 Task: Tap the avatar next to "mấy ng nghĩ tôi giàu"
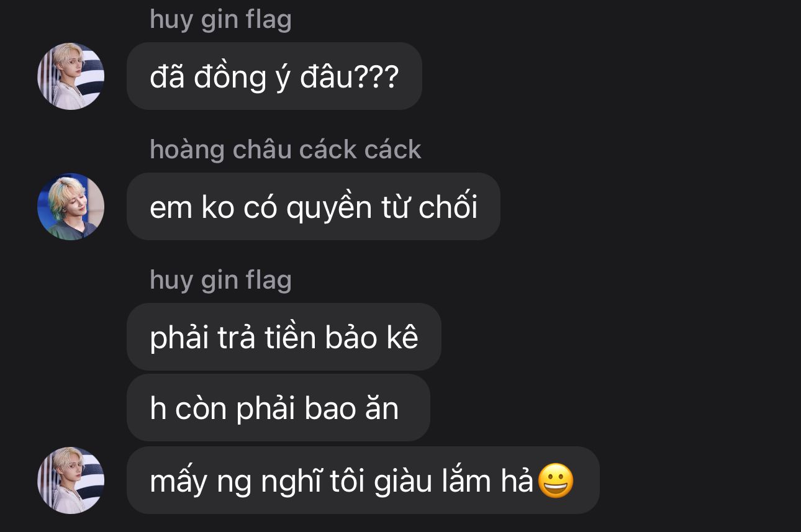click(71, 480)
